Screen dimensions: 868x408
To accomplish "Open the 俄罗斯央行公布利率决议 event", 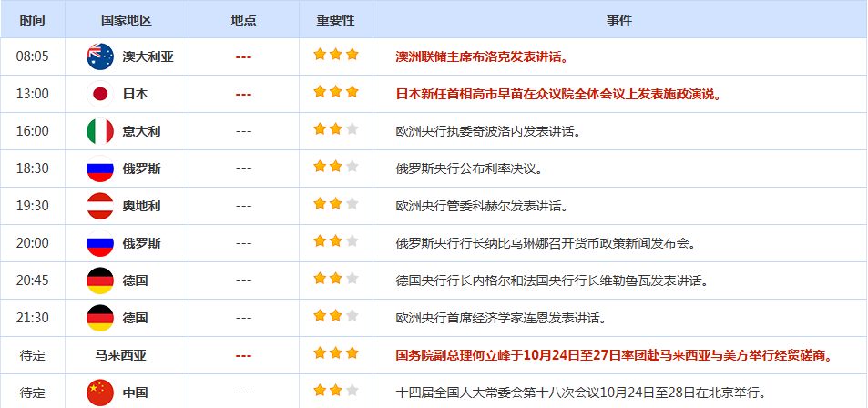I will coord(469,168).
